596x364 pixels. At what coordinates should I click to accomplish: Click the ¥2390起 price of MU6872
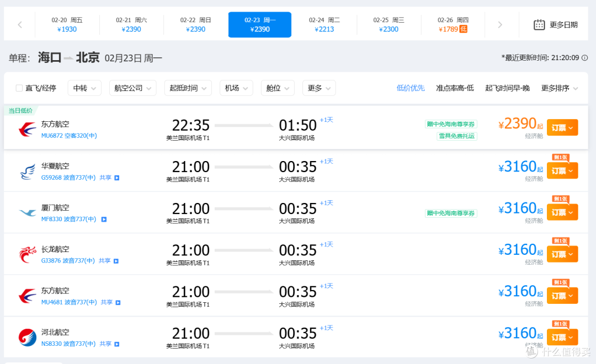point(520,124)
